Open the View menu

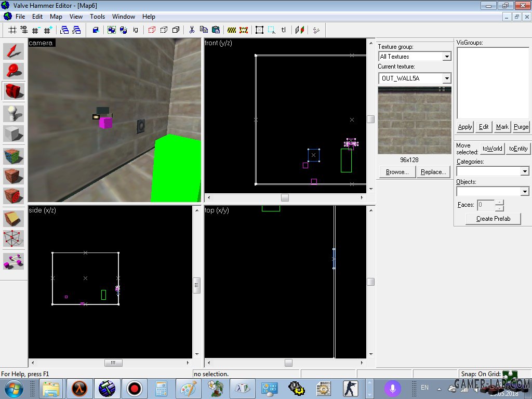pyautogui.click(x=76, y=16)
